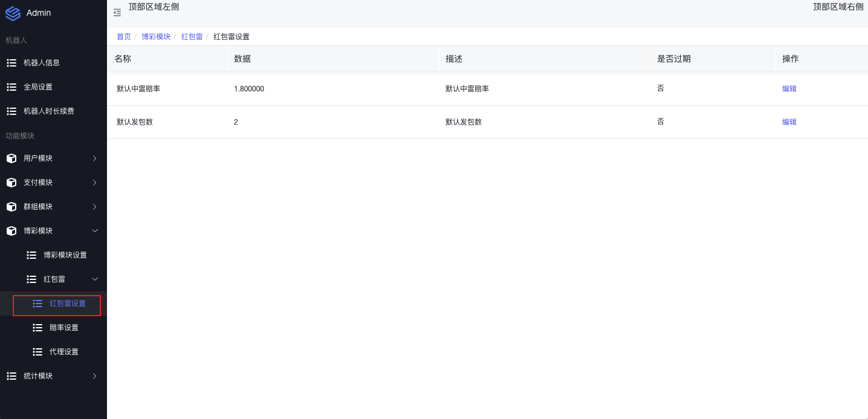Click the list icon beside 机器人信息
This screenshot has width=868, height=419.
[x=11, y=63]
